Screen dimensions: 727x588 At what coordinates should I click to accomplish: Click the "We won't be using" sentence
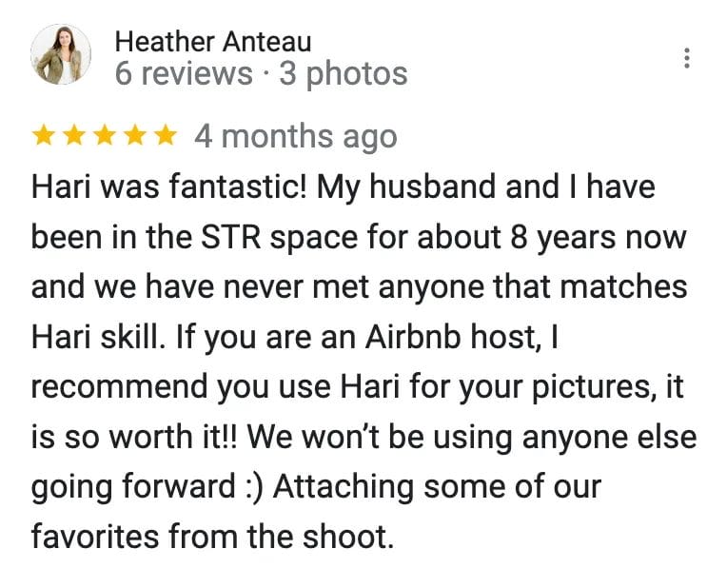coord(380,438)
